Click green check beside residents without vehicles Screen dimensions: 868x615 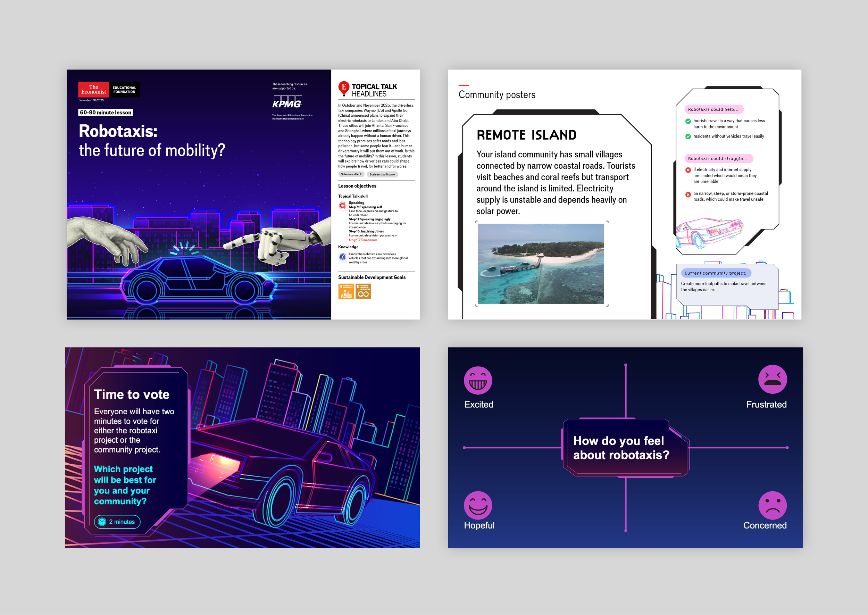point(688,136)
